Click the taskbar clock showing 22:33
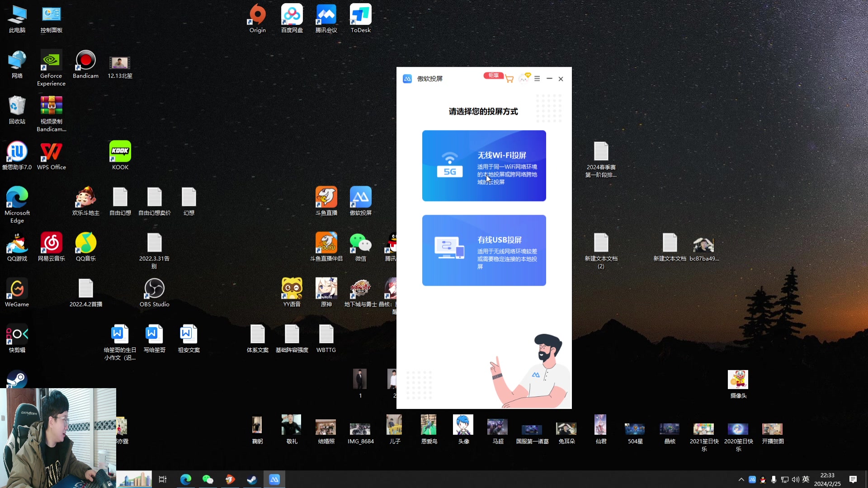Viewport: 868px width, 488px height. pos(827,479)
